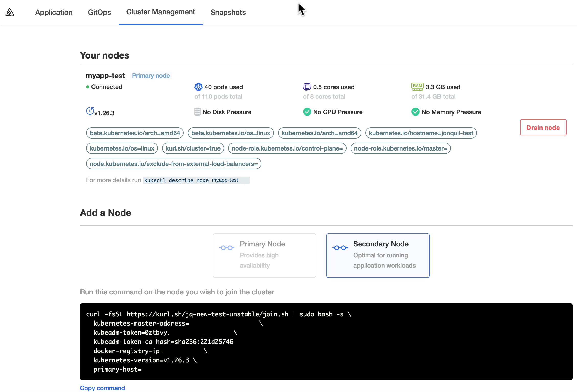Expand the node-role.kubernetes.io/control-plane label
Screen dimensions: 577x392
287,148
